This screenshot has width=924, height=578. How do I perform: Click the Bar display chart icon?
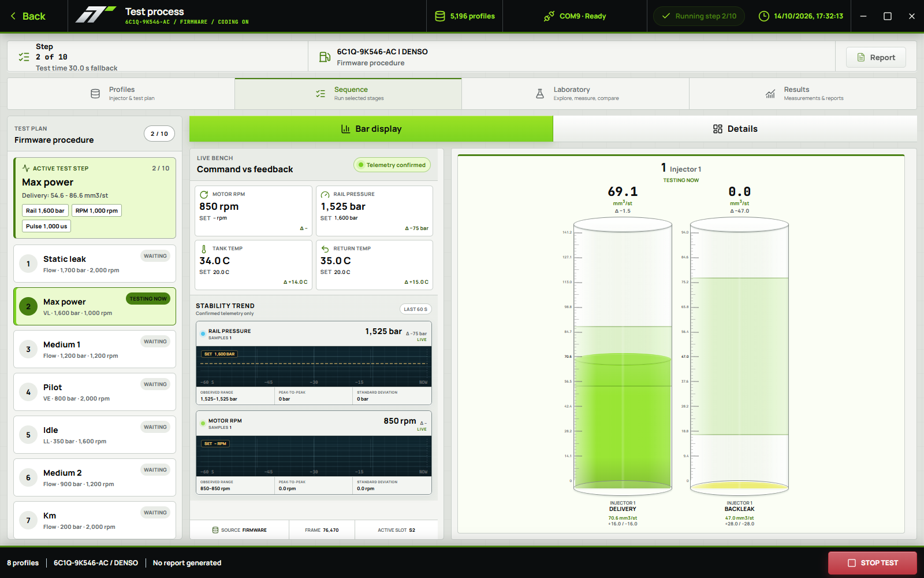click(345, 129)
